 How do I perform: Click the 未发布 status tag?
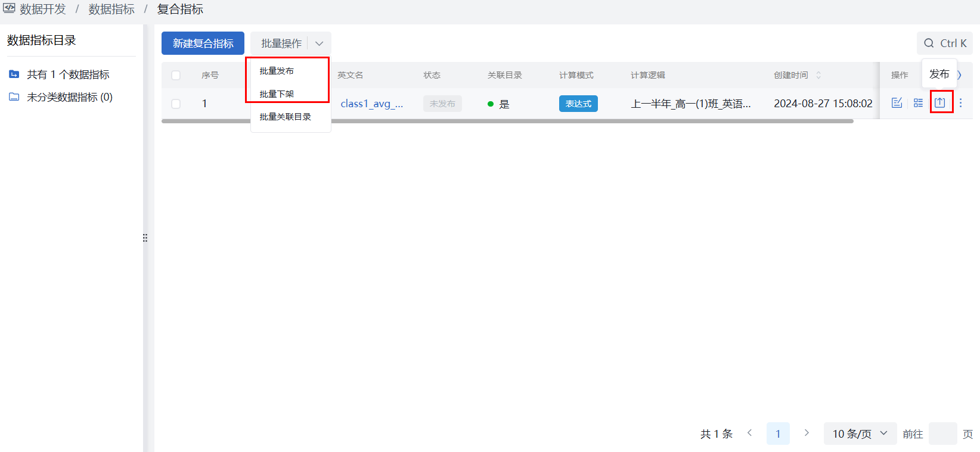(442, 104)
